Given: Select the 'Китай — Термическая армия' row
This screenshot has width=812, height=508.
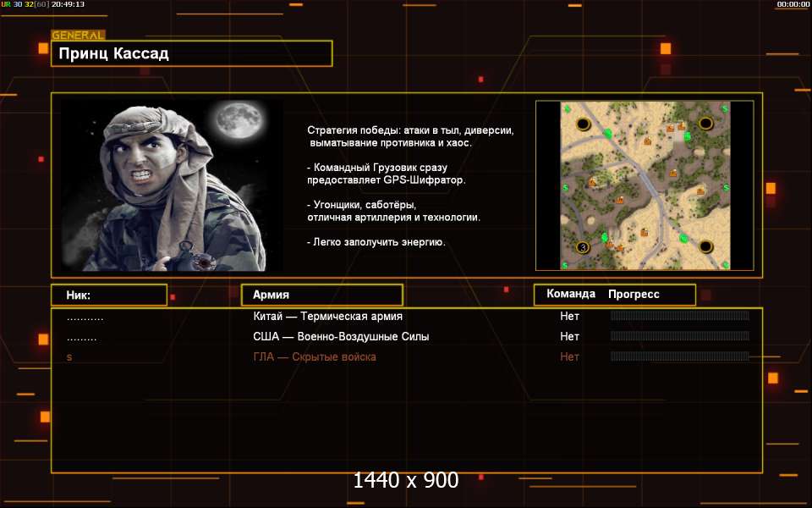Looking at the screenshot, I should click(x=327, y=317).
